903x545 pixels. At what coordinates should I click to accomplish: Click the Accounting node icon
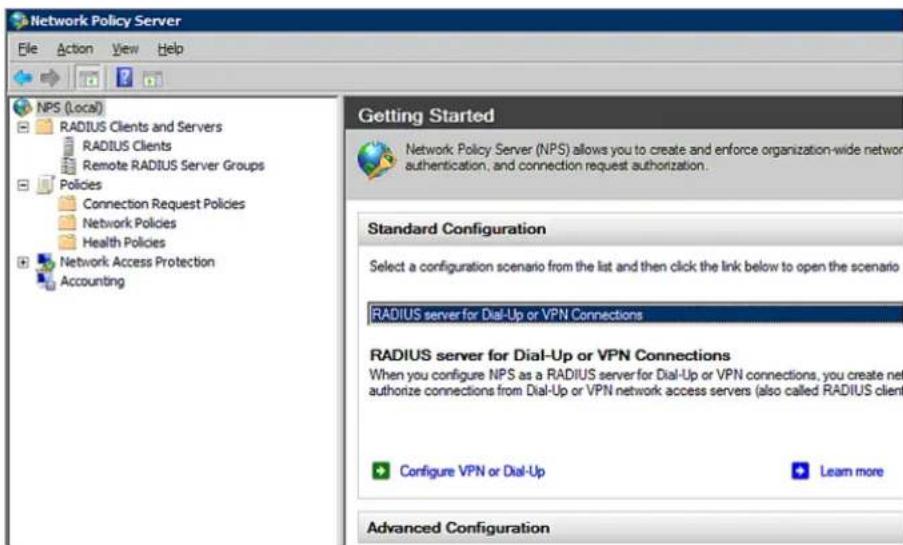pos(45,281)
